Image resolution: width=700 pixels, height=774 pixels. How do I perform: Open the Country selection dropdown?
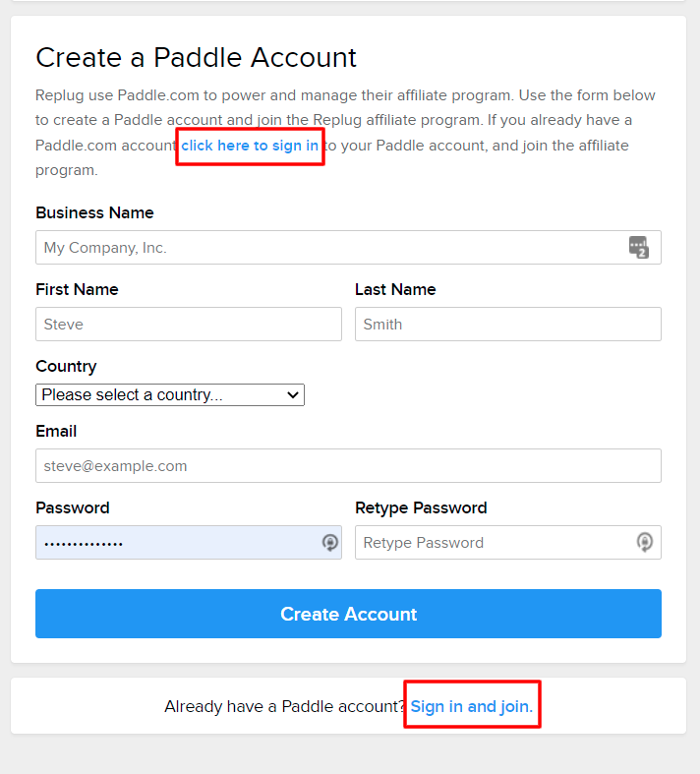coord(170,394)
